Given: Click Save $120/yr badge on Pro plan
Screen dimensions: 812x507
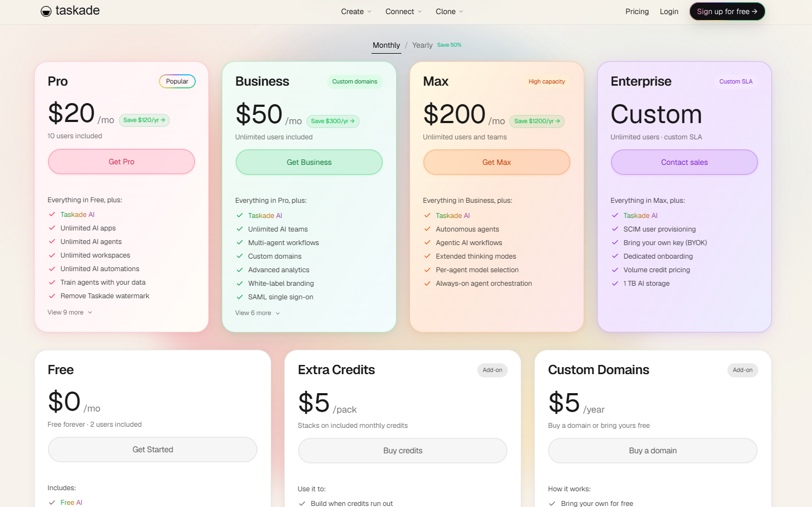Looking at the screenshot, I should click(144, 120).
